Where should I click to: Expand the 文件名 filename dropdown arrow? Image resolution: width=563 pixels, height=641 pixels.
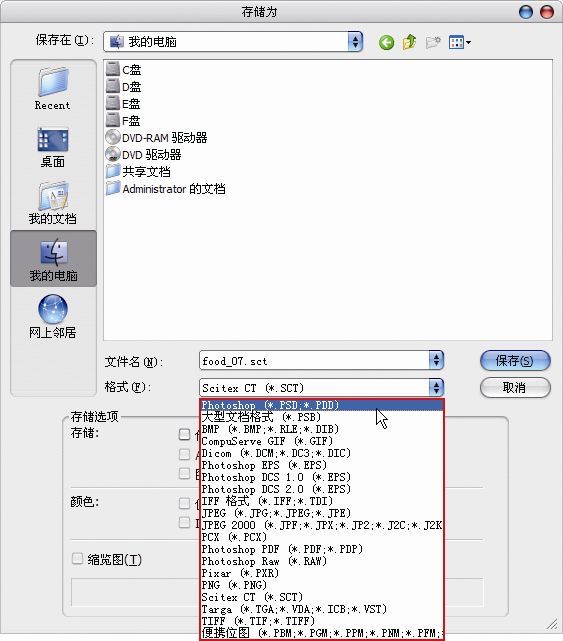tap(436, 360)
